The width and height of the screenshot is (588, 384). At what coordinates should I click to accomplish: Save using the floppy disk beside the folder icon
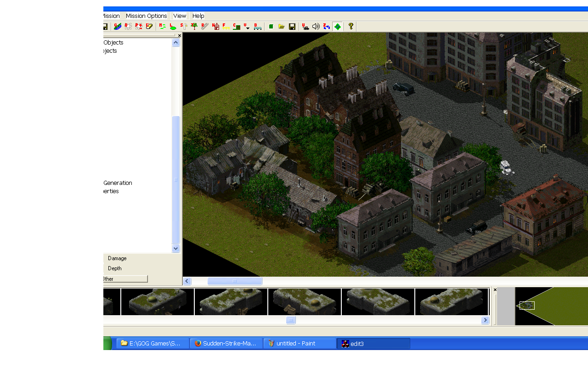pos(292,27)
